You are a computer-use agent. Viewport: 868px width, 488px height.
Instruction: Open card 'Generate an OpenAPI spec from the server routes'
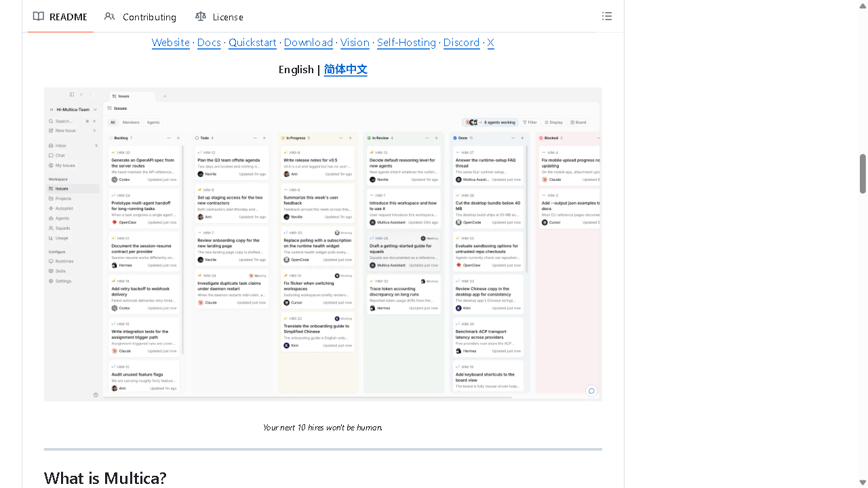(145, 166)
